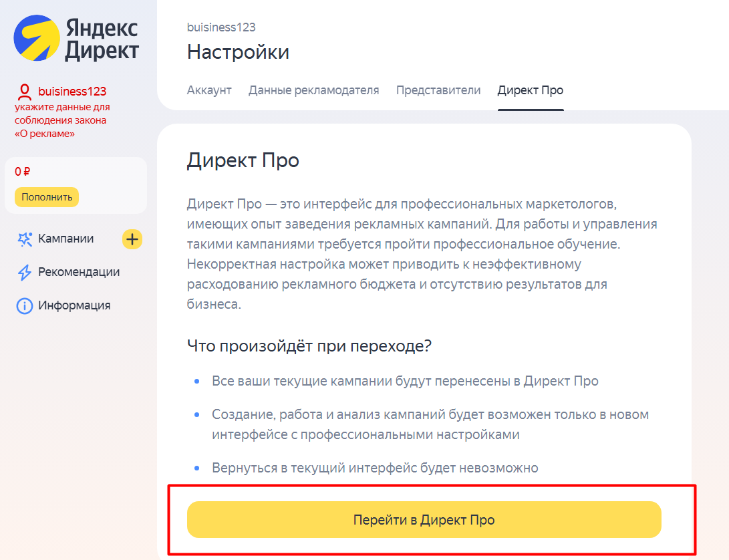
Task: Click the Рекомендации lightning icon
Action: (x=25, y=273)
